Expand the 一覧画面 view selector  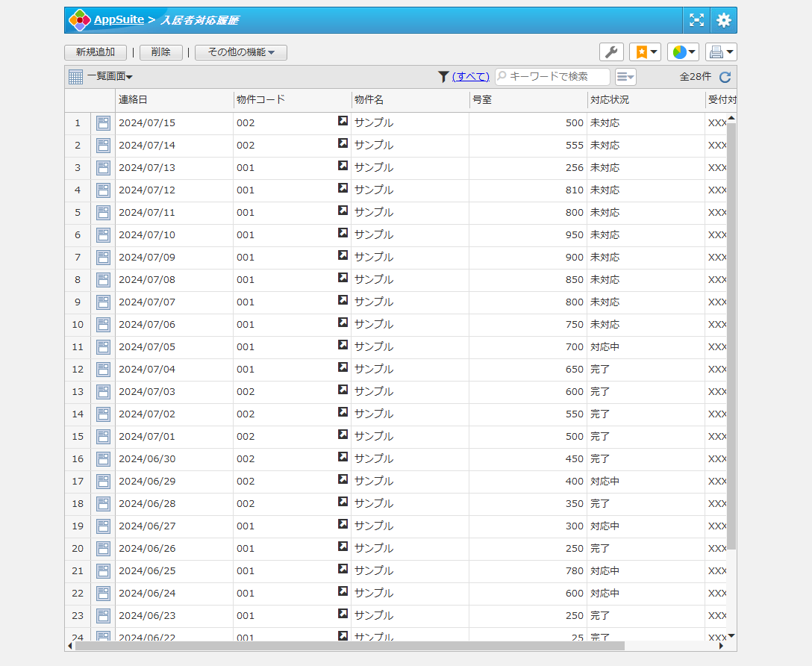point(109,76)
